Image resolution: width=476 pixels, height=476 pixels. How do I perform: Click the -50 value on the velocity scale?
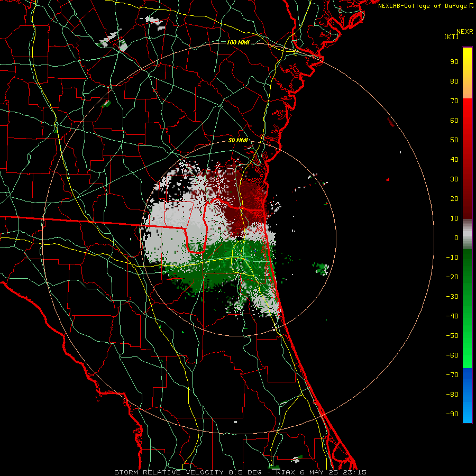coord(452,336)
